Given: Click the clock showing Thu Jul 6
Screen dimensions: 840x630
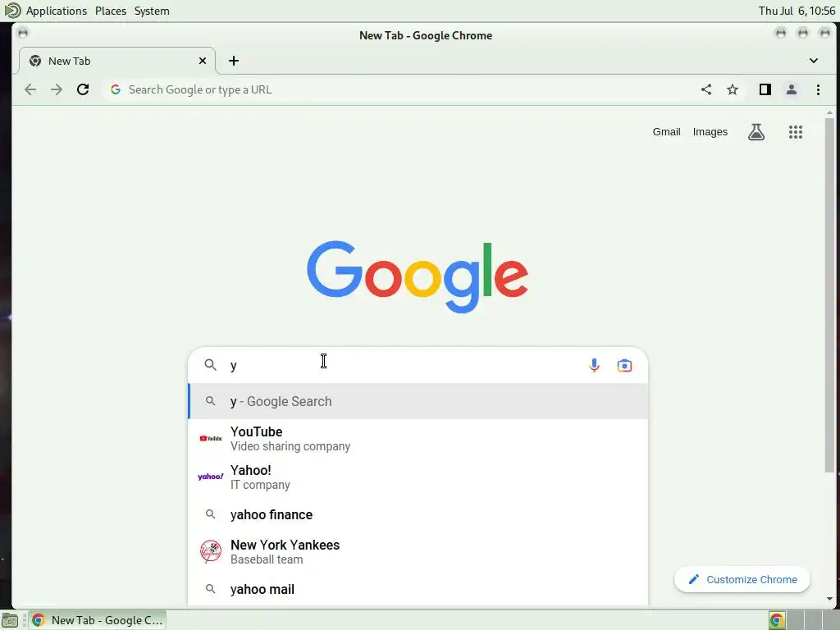Looking at the screenshot, I should 796,11.
